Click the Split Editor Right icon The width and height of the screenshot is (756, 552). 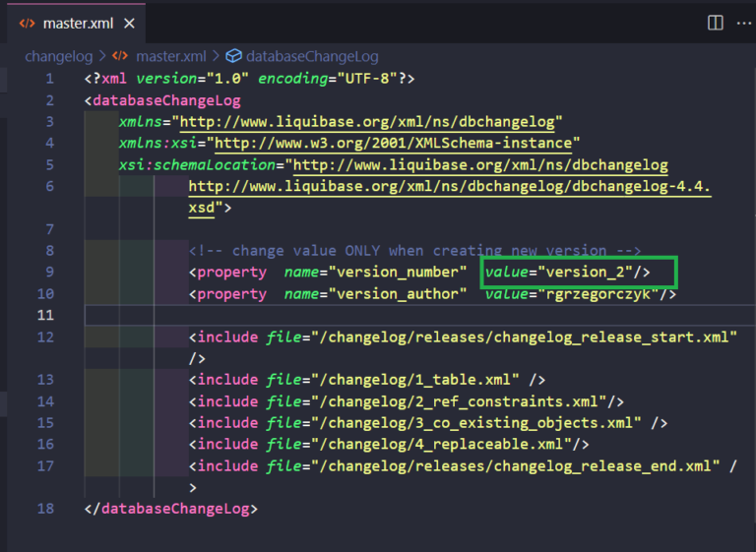click(x=716, y=23)
